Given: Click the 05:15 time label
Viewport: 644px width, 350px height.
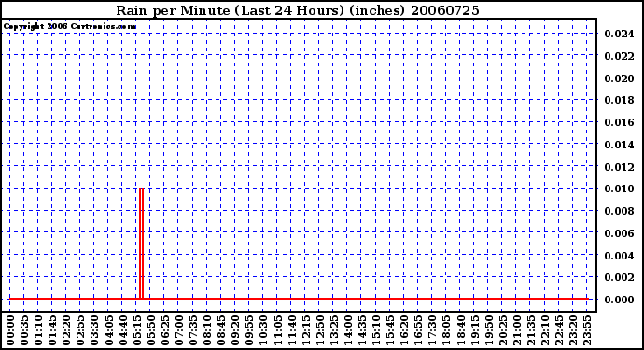Looking at the screenshot, I should [136, 330].
